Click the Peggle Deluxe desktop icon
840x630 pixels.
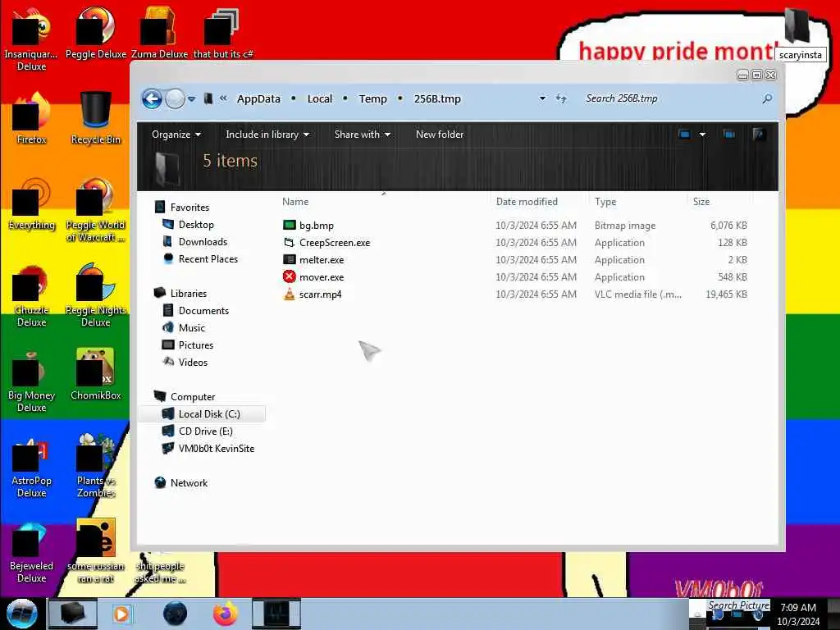(96, 33)
